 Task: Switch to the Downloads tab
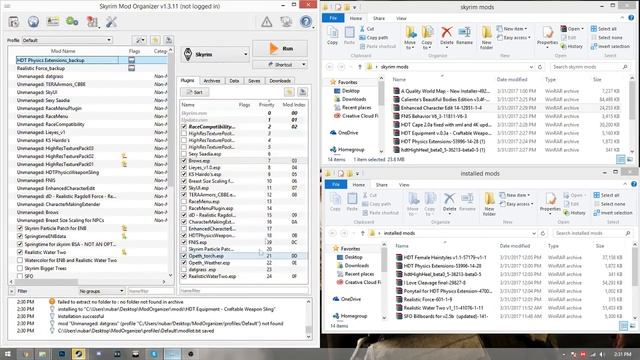(x=280, y=81)
